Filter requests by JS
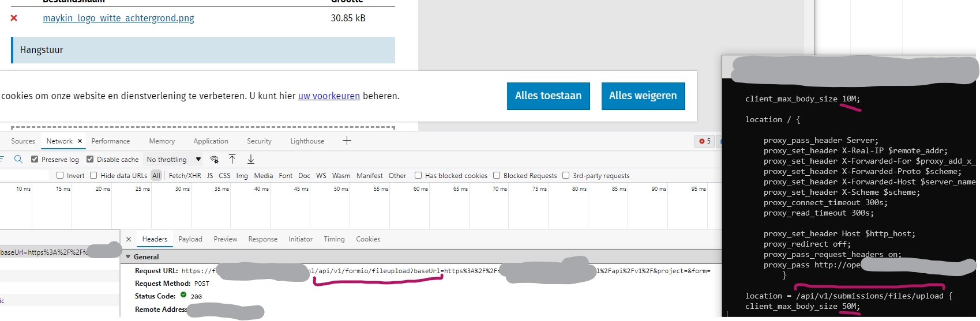This screenshot has height=321, width=980. pyautogui.click(x=210, y=176)
